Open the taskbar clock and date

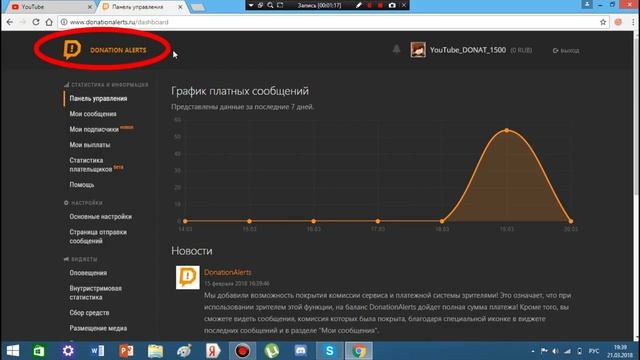tap(620, 351)
